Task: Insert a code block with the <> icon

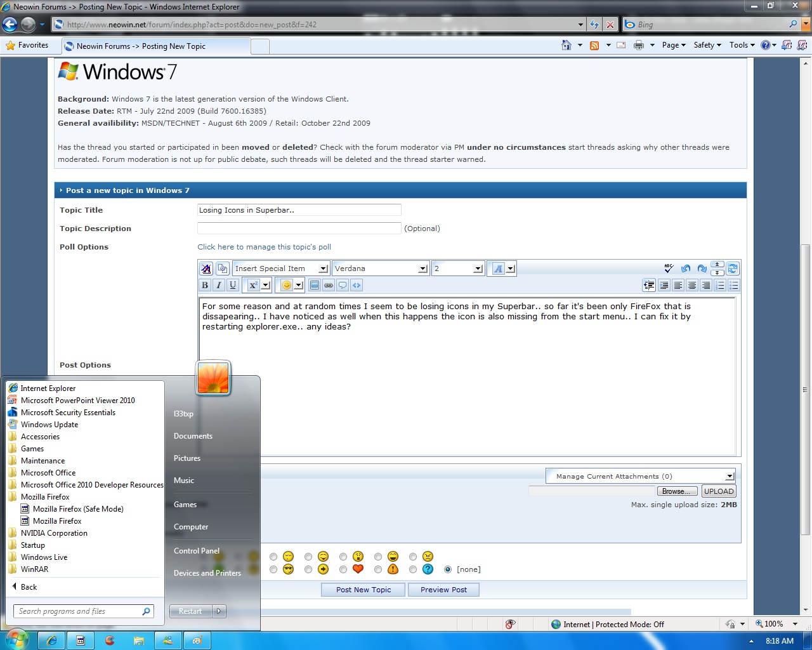Action: (357, 285)
